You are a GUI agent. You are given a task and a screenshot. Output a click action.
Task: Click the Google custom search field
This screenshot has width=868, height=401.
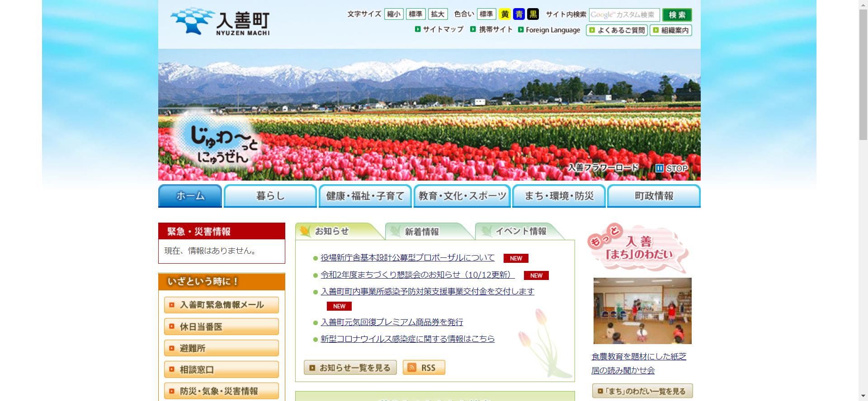point(624,15)
